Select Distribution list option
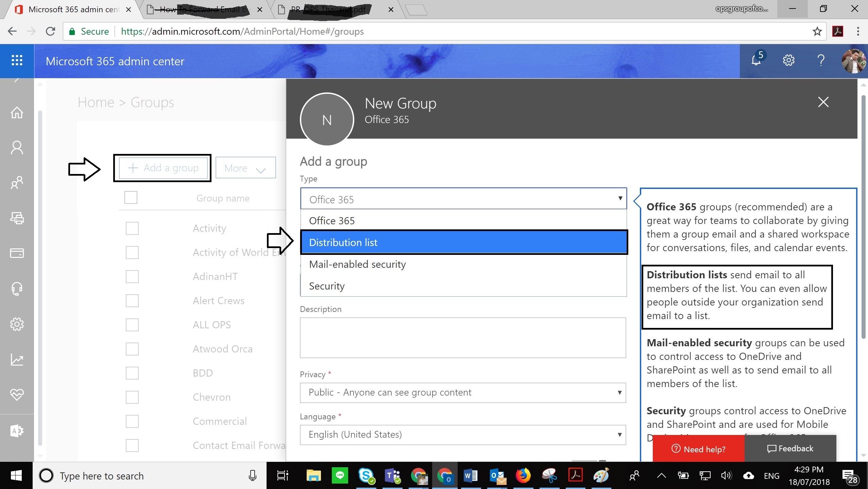 click(464, 242)
